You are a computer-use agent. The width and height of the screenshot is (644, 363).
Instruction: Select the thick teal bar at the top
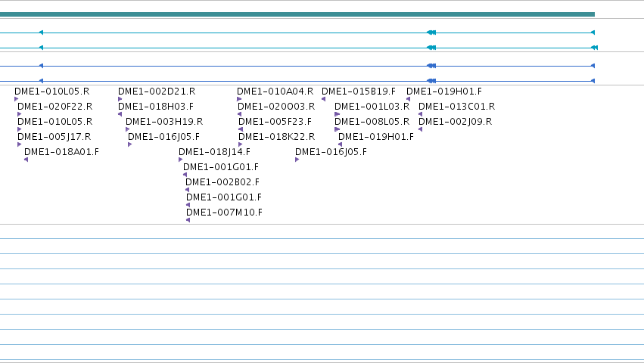[297, 14]
